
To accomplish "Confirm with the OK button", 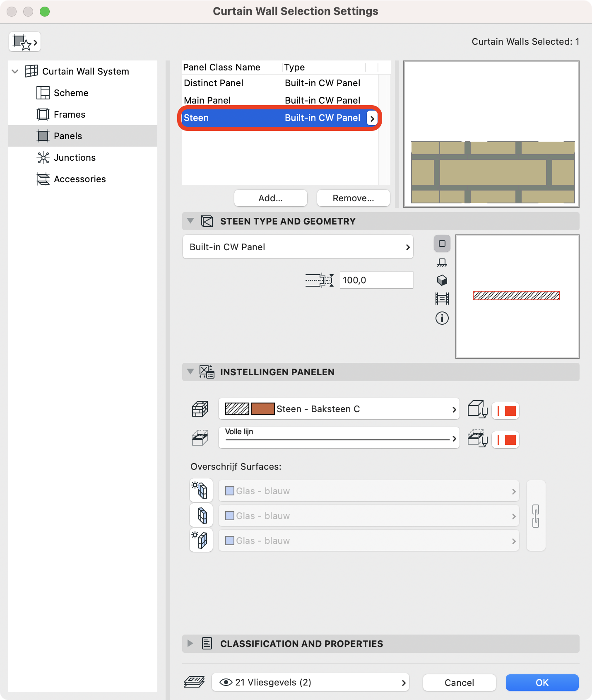I will coord(542,683).
